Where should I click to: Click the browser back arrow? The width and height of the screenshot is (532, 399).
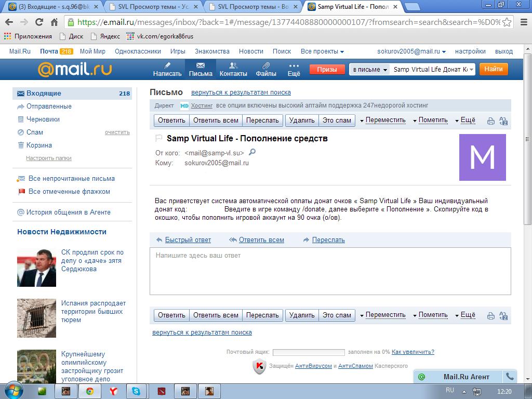point(9,22)
